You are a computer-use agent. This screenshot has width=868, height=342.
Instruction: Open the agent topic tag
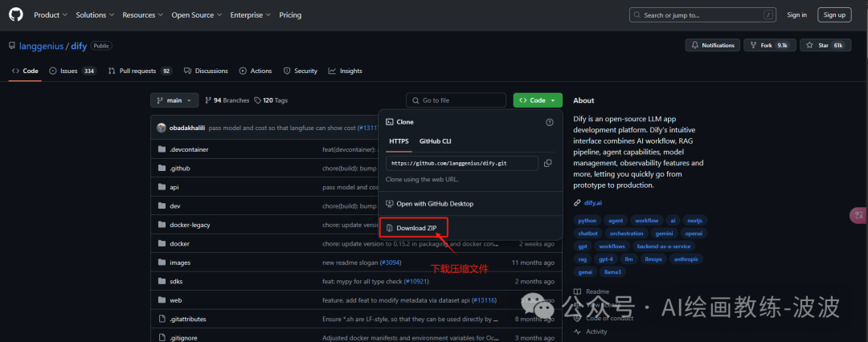pos(615,220)
